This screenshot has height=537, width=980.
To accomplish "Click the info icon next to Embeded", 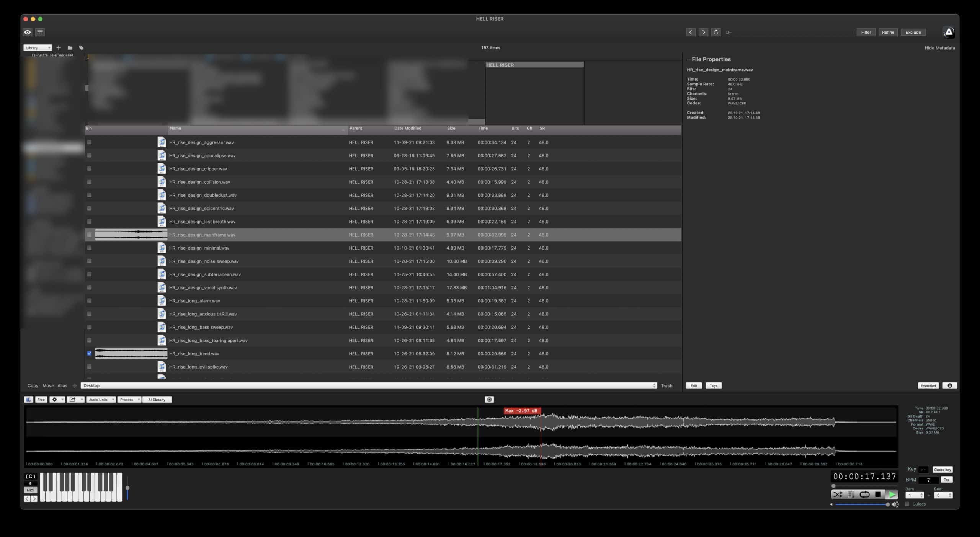I will (950, 385).
